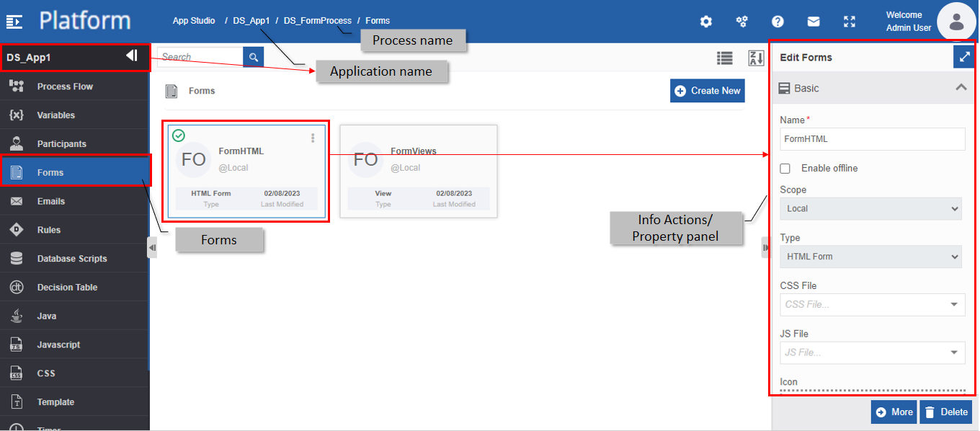Open Decision Table in sidebar
This screenshot has height=431, width=980.
point(75,287)
